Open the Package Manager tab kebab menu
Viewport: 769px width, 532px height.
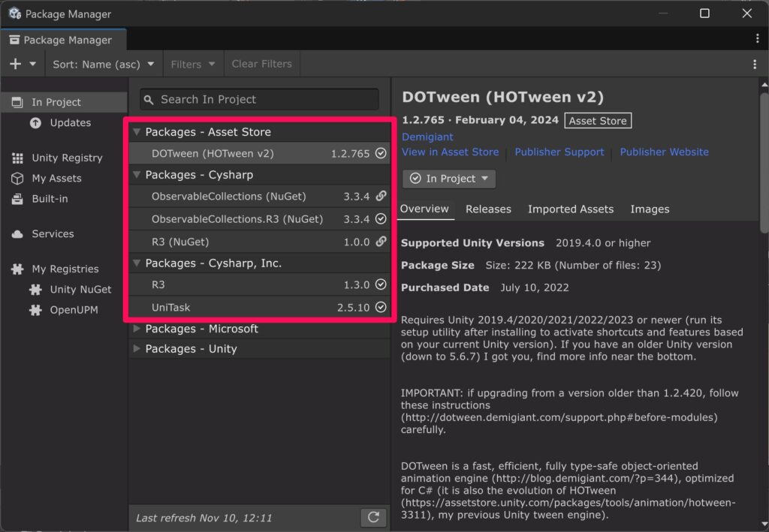[756, 39]
